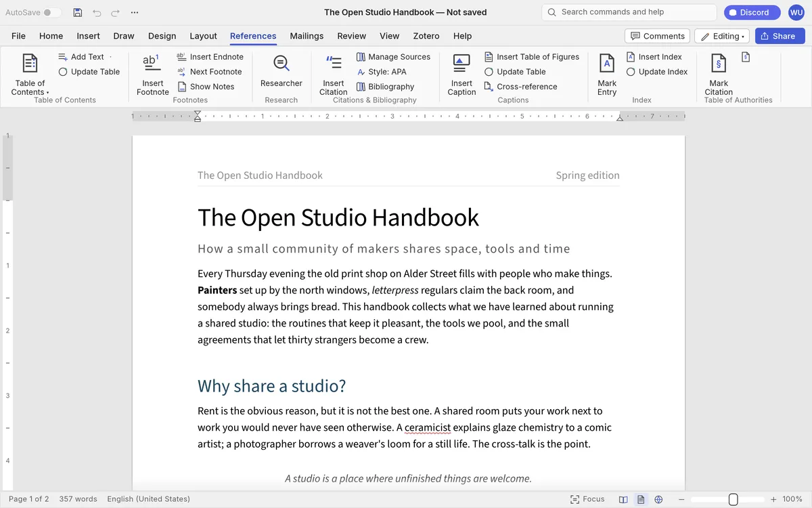812x508 pixels.
Task: Click the 'Spring edition' header text
Action: (587, 175)
